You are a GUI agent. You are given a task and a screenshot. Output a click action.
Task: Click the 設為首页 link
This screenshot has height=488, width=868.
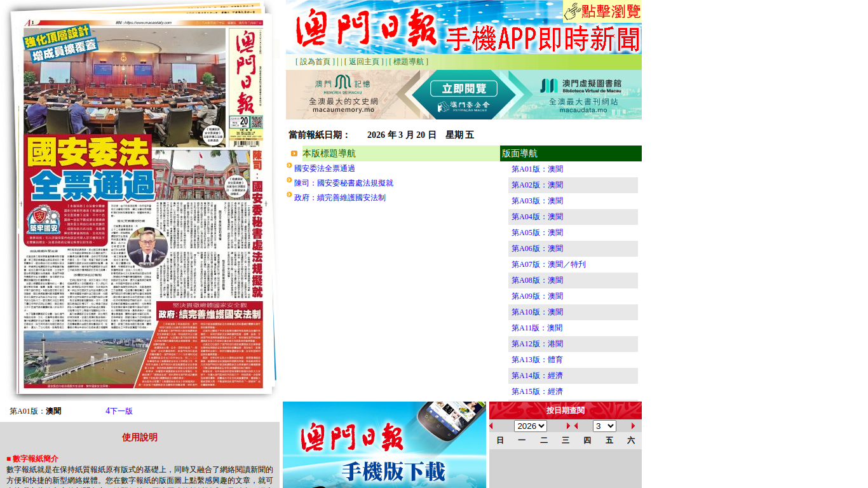(316, 62)
